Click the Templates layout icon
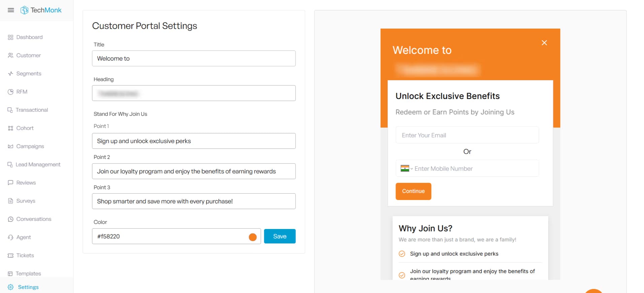644x293 pixels. (x=10, y=274)
